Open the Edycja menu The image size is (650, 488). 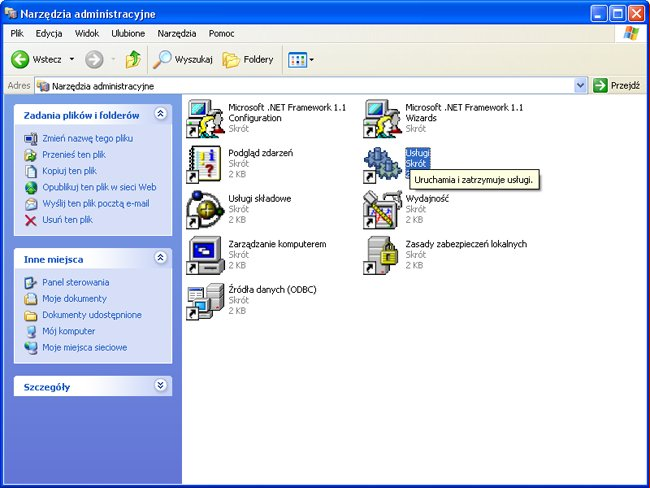click(x=49, y=34)
